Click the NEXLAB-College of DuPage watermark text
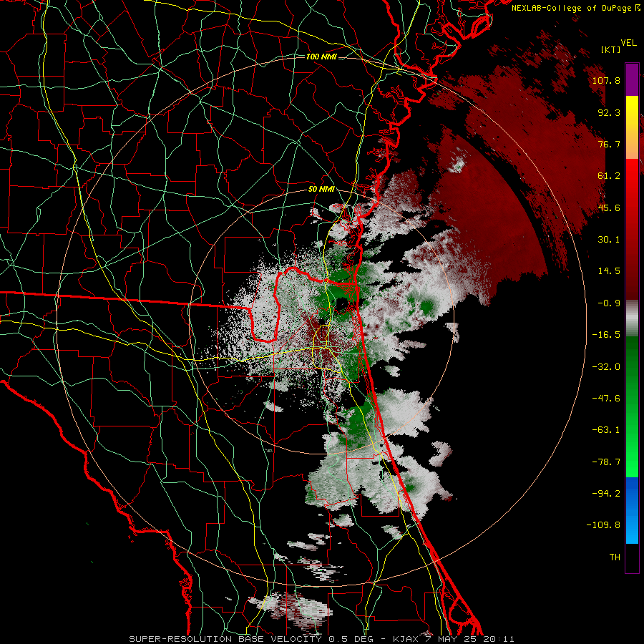 pos(576,8)
